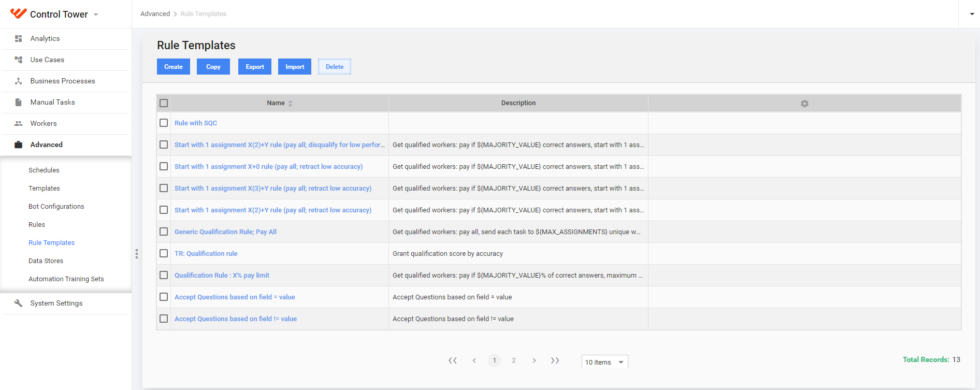Select page 1 in pagination
The image size is (980, 390).
[x=494, y=360]
